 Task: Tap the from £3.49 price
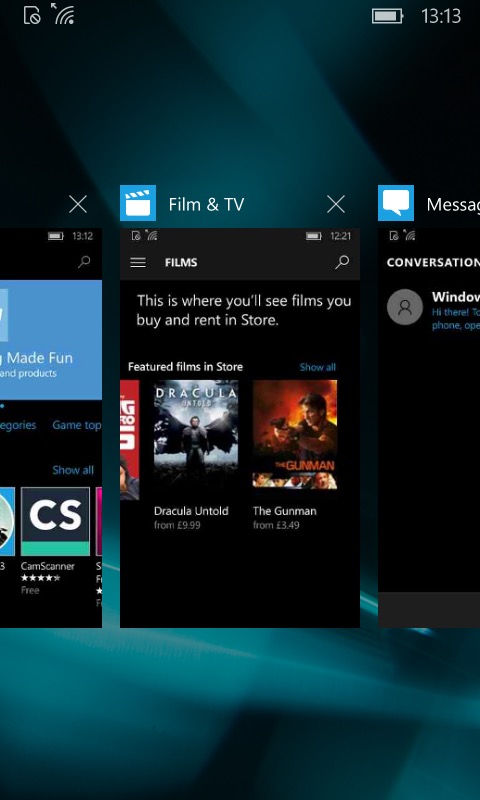(x=276, y=525)
